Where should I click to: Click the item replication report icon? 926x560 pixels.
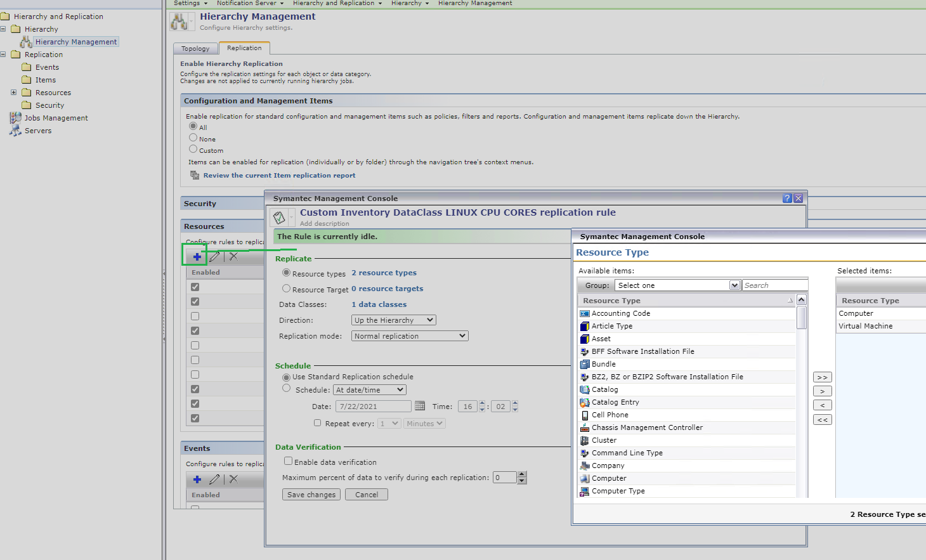(x=195, y=175)
